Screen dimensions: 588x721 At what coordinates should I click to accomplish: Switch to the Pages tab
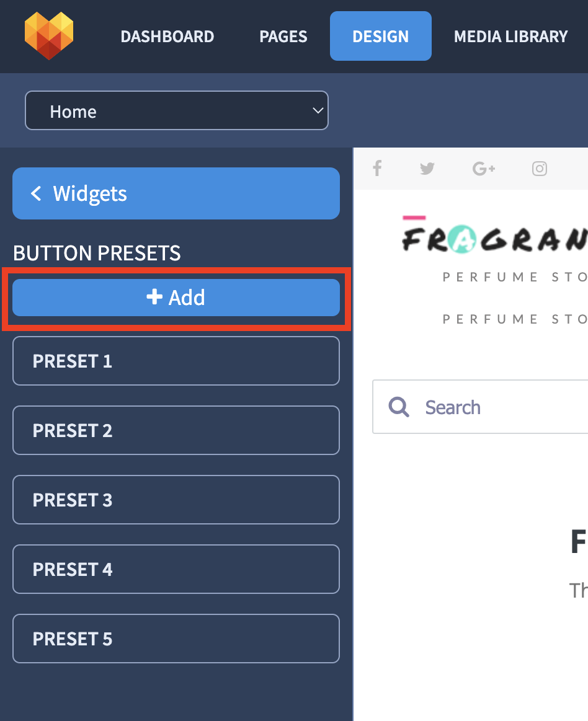click(283, 37)
